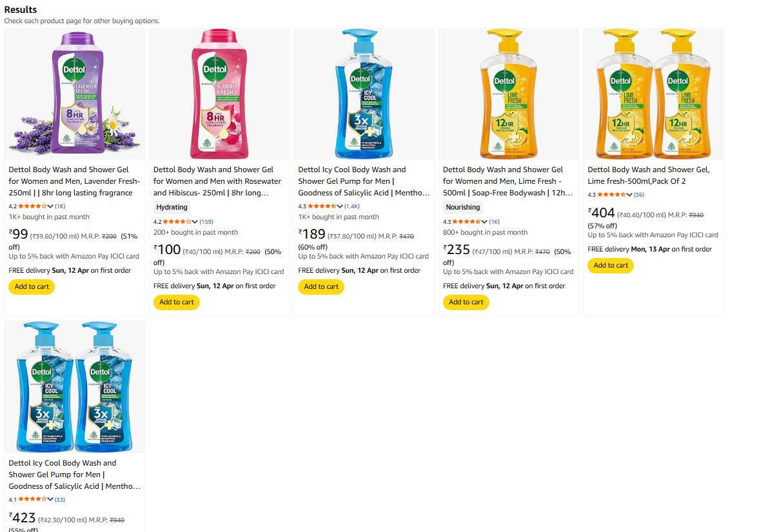Add ₹235 Lime Fresh body wash to cart
This screenshot has height=532, width=770.
tap(466, 302)
